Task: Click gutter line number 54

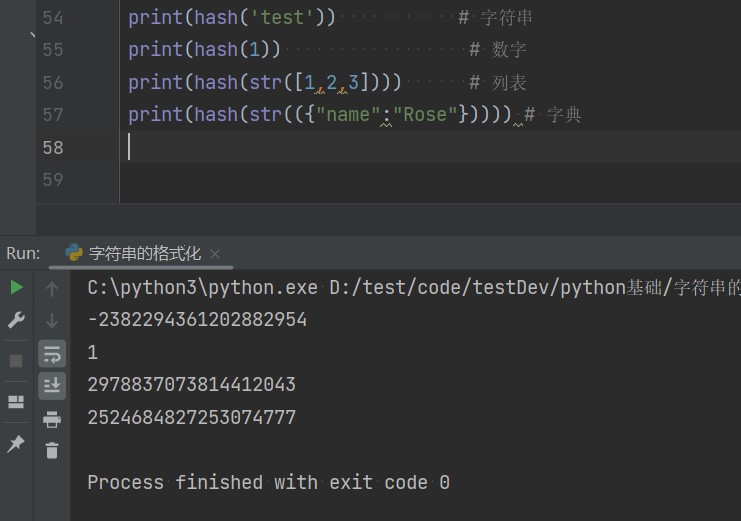Action: click(x=53, y=18)
